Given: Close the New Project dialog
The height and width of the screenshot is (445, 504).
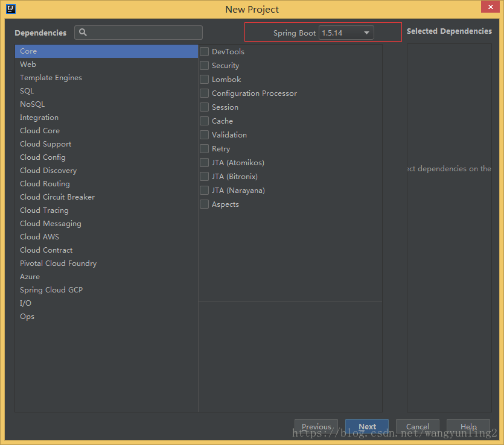Looking at the screenshot, I should (x=490, y=7).
